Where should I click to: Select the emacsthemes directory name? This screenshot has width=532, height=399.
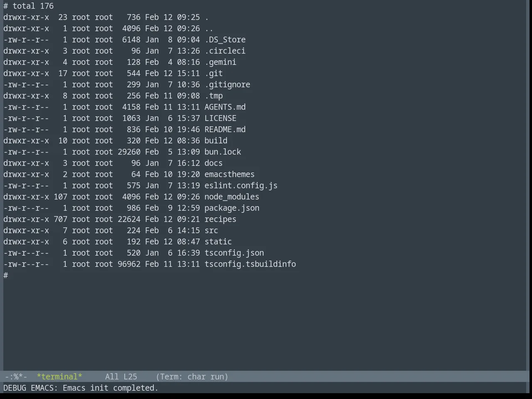point(229,174)
